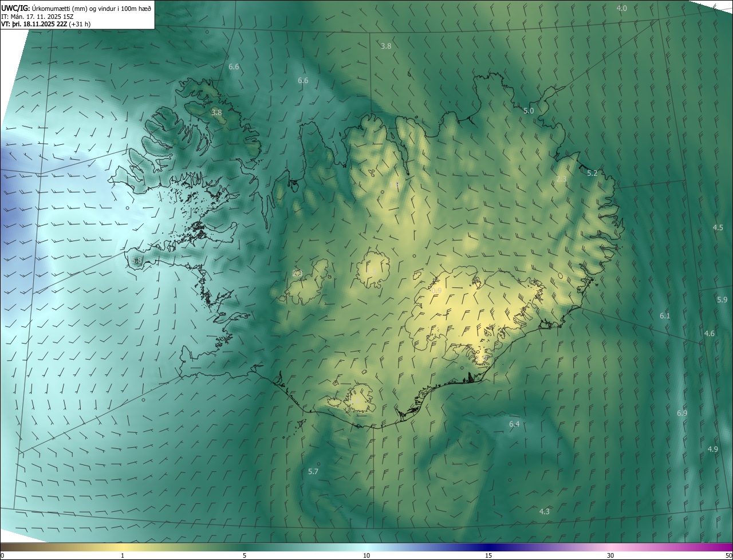Click the 4.6 value label on the map
733x560 pixels.
click(x=709, y=333)
